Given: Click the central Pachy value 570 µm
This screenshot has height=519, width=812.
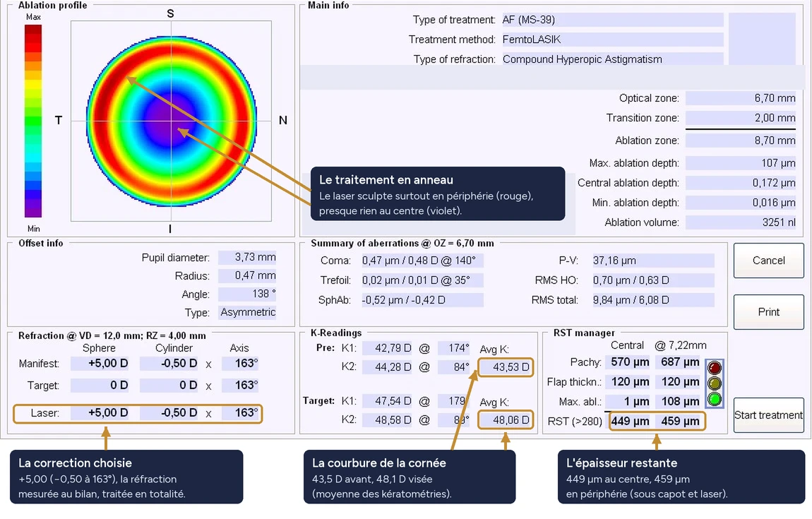Looking at the screenshot, I should click(x=628, y=362).
